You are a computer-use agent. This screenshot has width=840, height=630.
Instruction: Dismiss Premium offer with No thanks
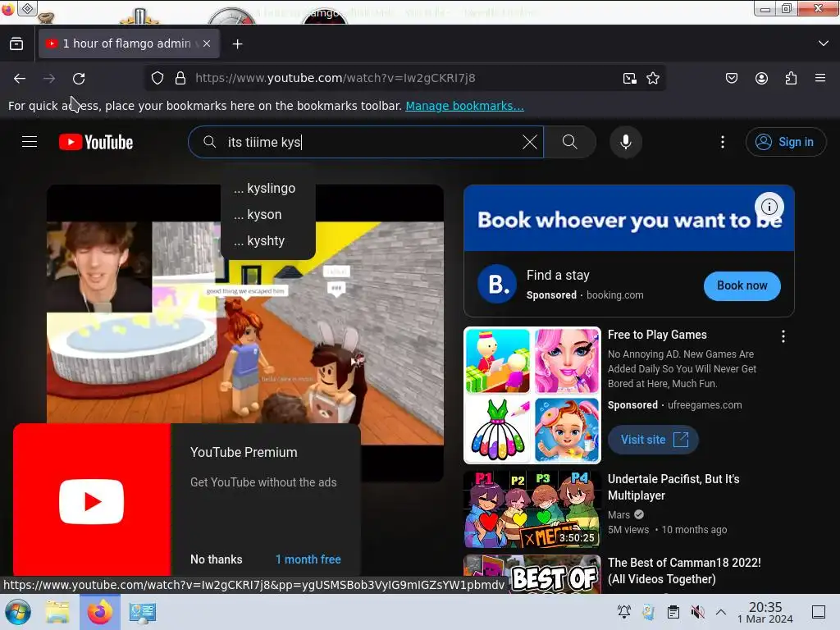click(217, 559)
